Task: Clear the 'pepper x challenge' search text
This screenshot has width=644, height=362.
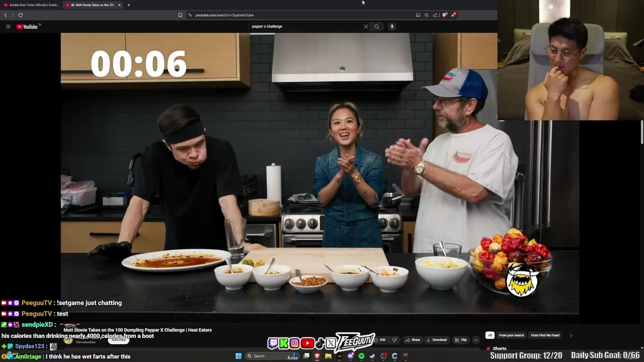Action: pyautogui.click(x=366, y=27)
